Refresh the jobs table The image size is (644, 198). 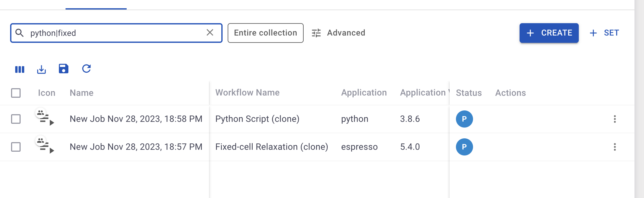pyautogui.click(x=86, y=69)
